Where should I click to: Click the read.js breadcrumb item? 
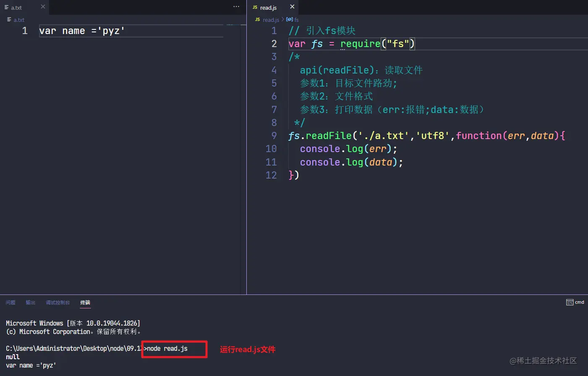(271, 20)
